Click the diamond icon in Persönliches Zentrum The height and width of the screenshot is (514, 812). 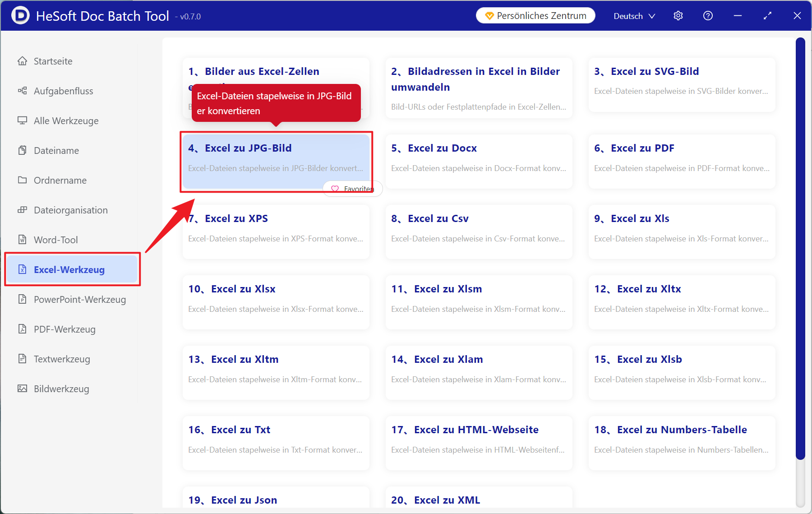click(489, 16)
